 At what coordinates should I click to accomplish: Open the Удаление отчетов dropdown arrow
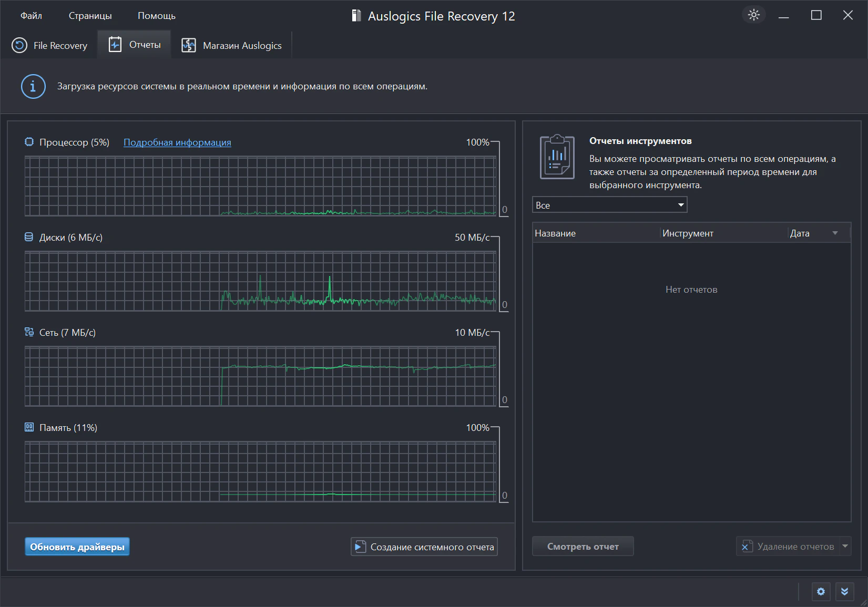tap(845, 546)
